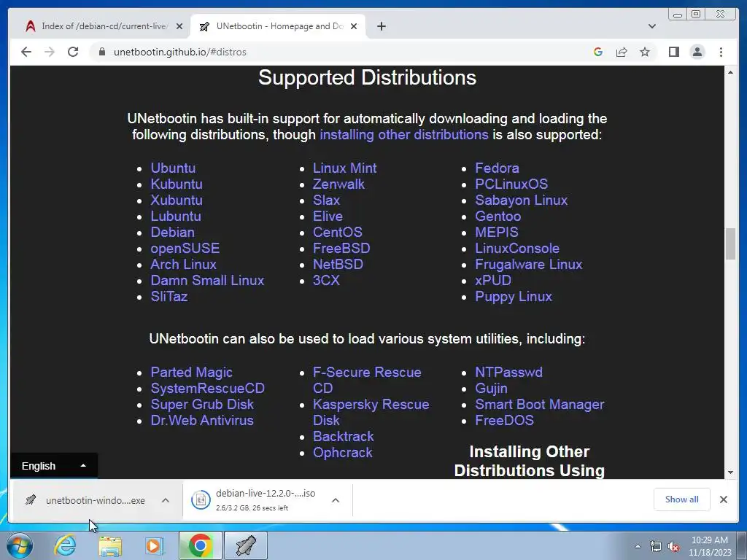Switch to the Index of /debian-cd tab
This screenshot has height=560, width=747.
point(104,26)
